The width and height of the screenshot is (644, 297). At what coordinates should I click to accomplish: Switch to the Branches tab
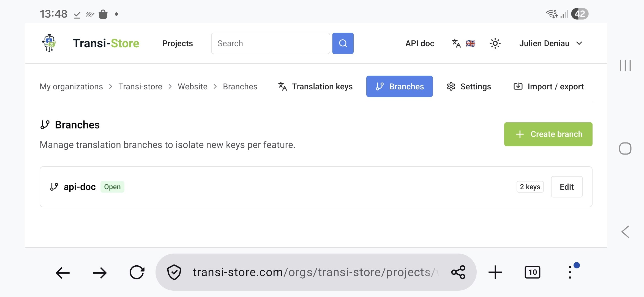pos(399,86)
